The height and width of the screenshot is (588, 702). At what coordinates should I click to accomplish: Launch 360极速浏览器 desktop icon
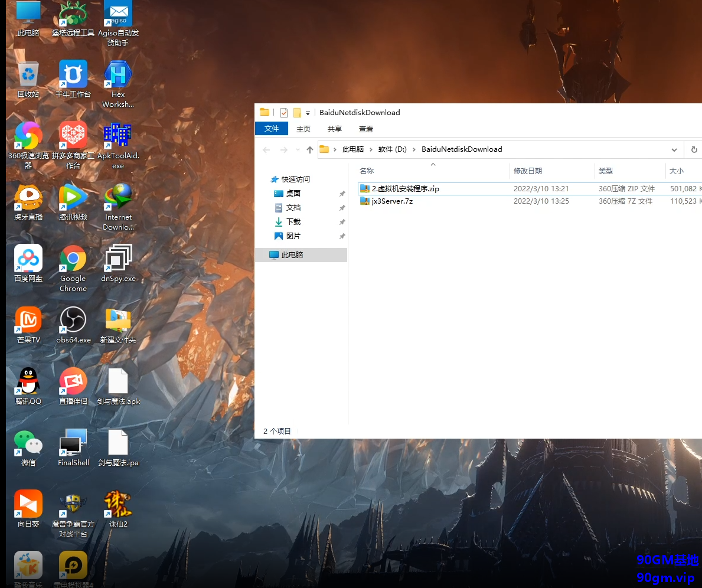pyautogui.click(x=28, y=146)
